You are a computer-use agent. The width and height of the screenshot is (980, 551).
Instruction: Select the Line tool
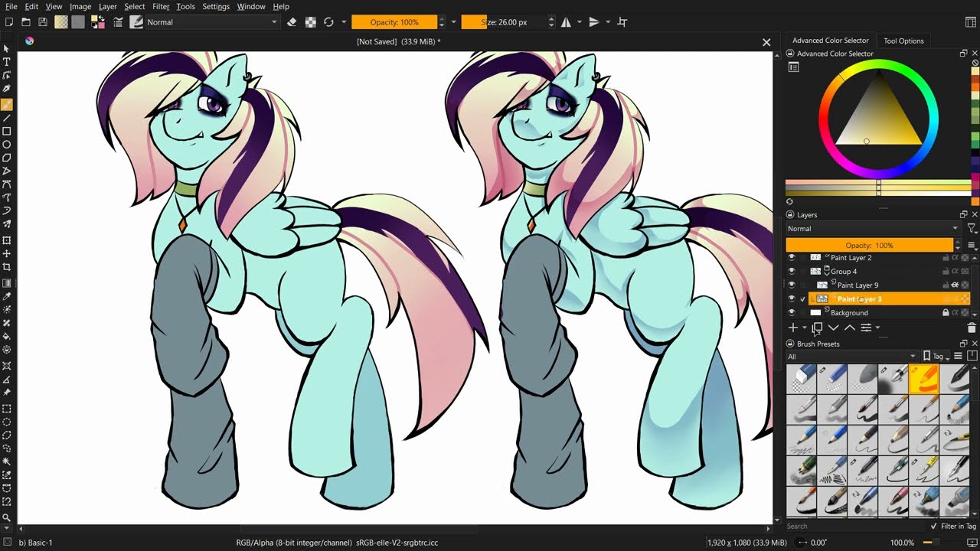pos(7,118)
